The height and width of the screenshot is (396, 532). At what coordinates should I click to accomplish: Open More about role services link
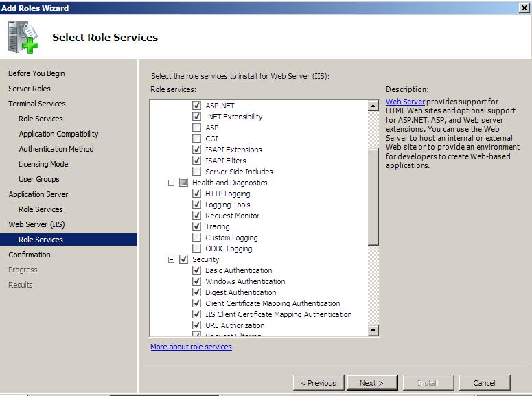[191, 347]
